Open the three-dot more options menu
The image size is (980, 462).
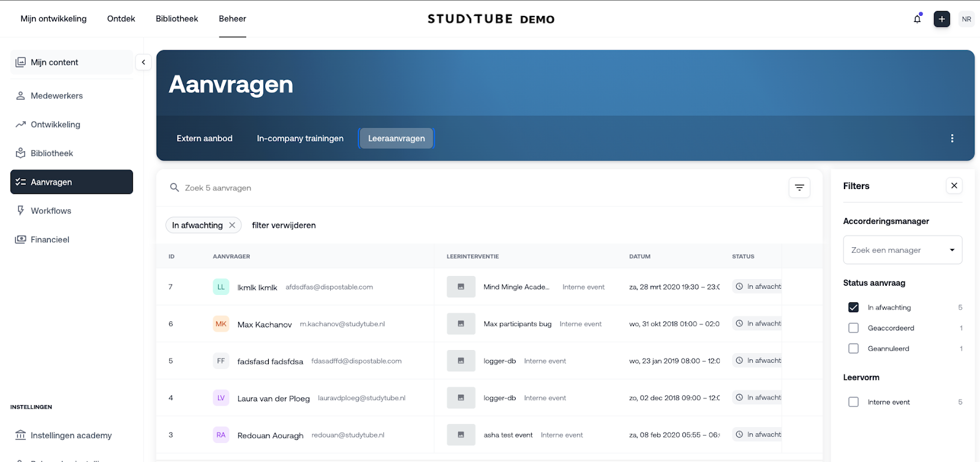952,138
